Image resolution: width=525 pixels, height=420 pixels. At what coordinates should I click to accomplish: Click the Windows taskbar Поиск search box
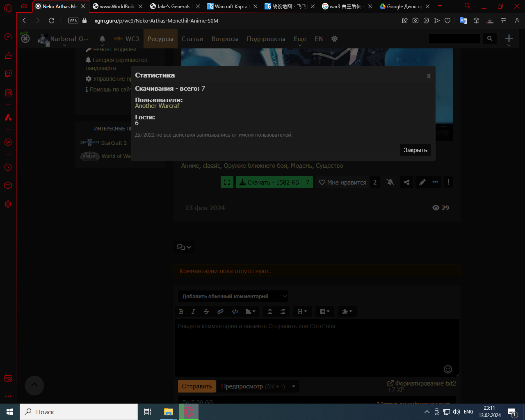79,412
